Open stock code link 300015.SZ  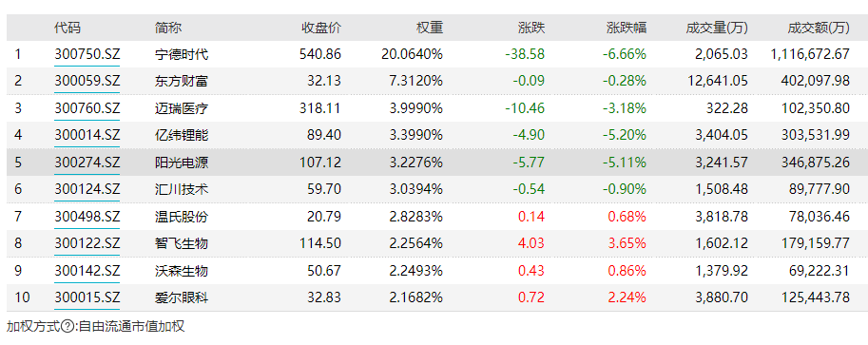(x=87, y=297)
